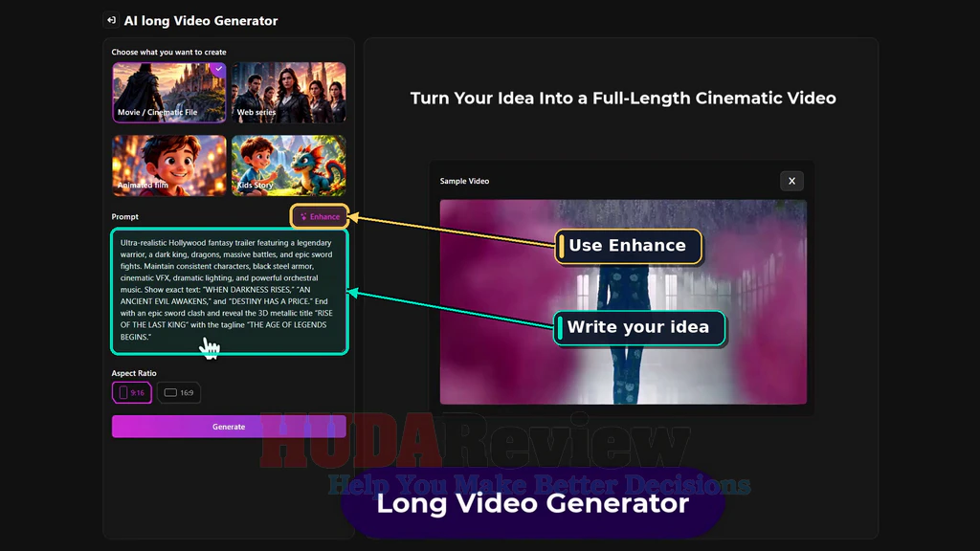Click inside the Prompt text area

click(x=230, y=291)
